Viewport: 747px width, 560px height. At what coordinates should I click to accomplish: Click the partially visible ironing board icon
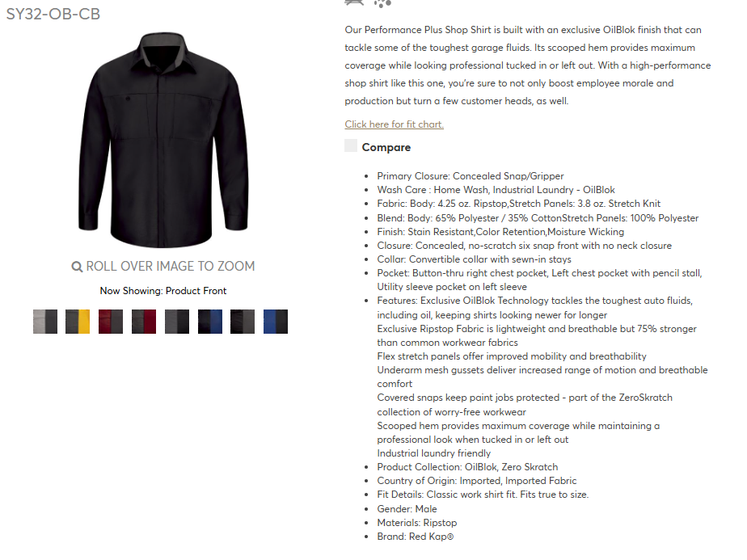[x=354, y=2]
